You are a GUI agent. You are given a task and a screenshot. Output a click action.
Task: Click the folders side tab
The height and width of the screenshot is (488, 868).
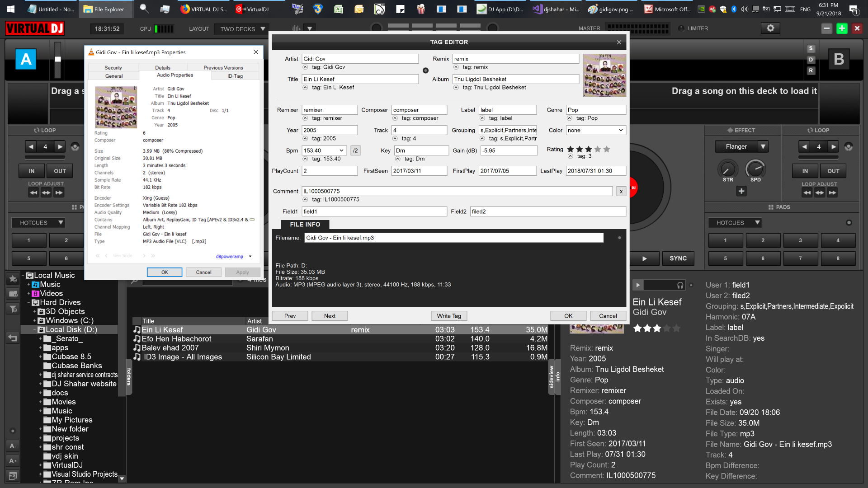pos(129,376)
